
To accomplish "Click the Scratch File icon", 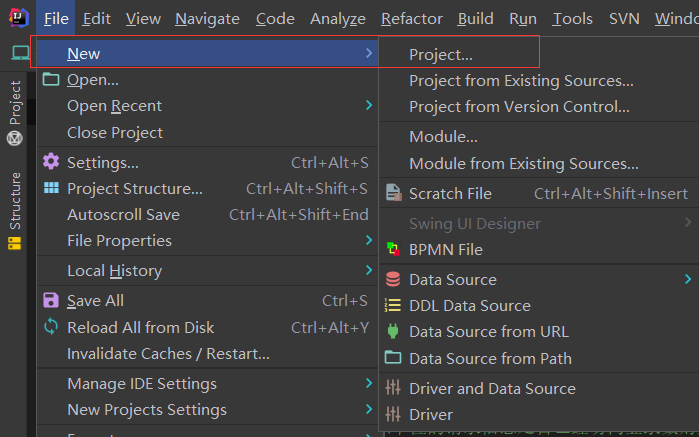I will [x=393, y=194].
